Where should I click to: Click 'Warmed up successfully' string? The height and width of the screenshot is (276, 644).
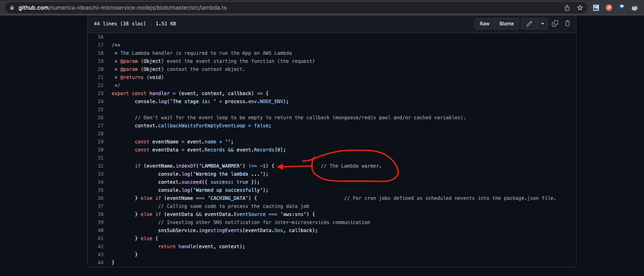[228, 190]
